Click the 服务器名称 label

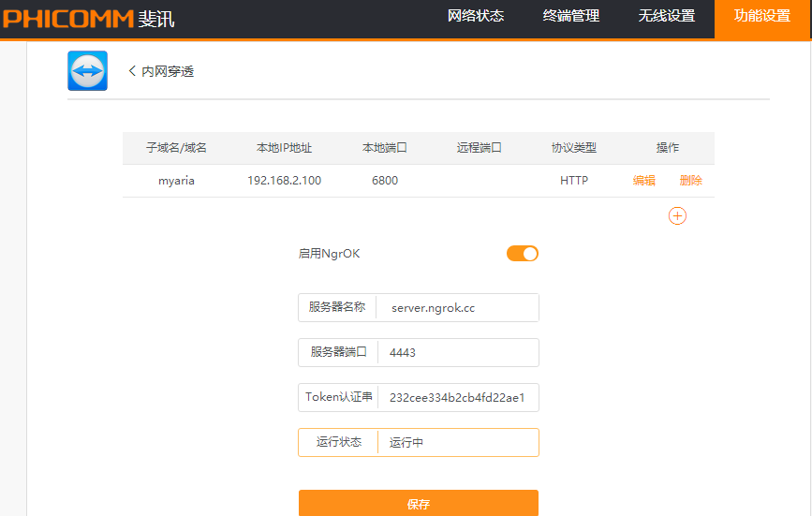[337, 307]
